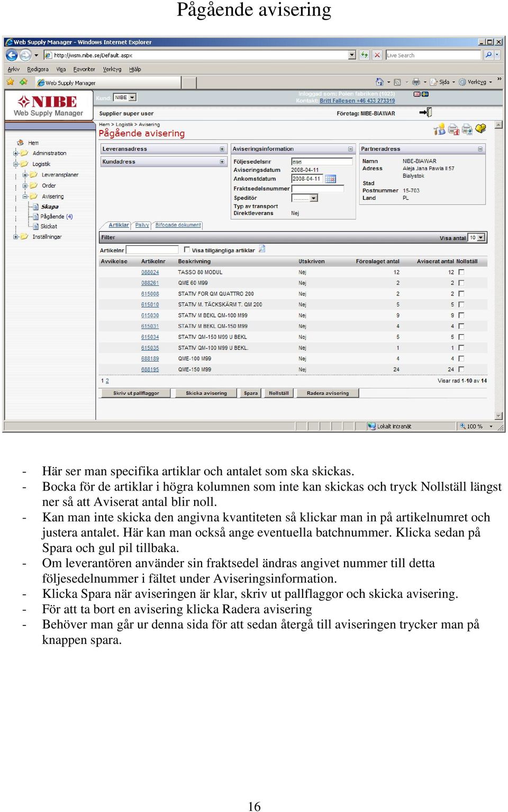Image resolution: width=508 pixels, height=812 pixels.
Task: Click the Lokalt intranät status icon
Action: [x=372, y=426]
